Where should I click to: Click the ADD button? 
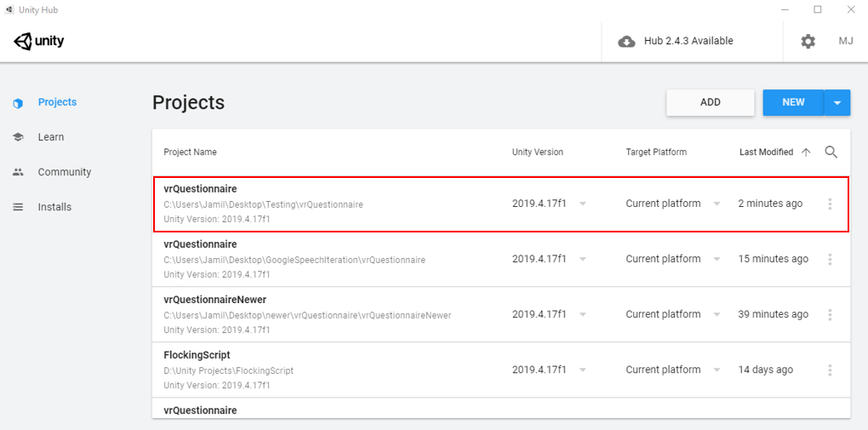coord(711,102)
